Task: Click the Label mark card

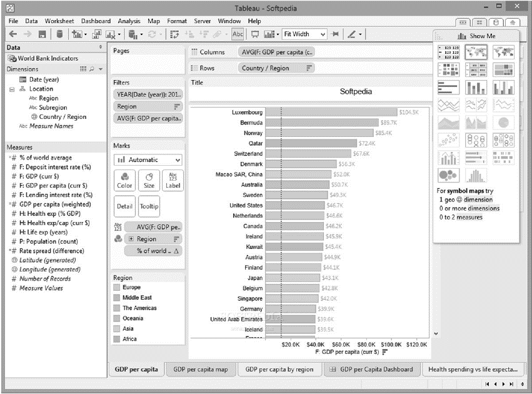Action: click(173, 181)
